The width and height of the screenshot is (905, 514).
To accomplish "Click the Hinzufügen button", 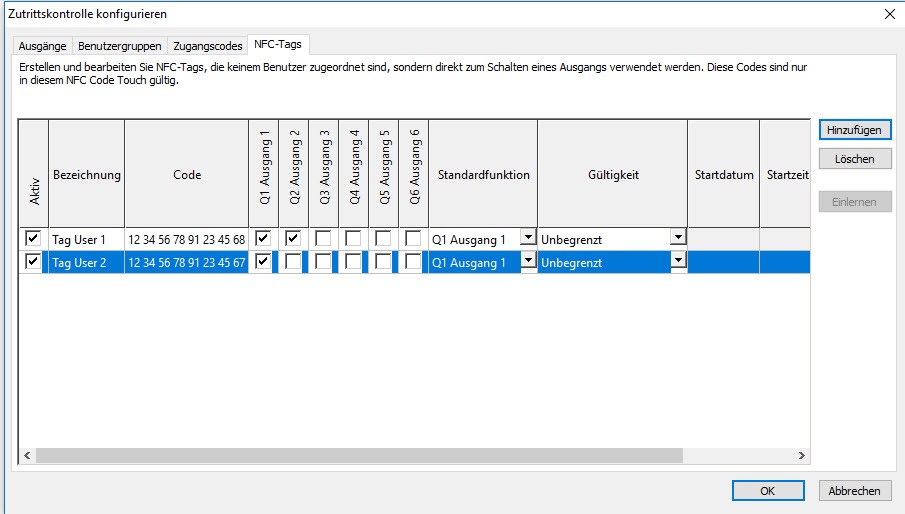I will click(x=854, y=130).
